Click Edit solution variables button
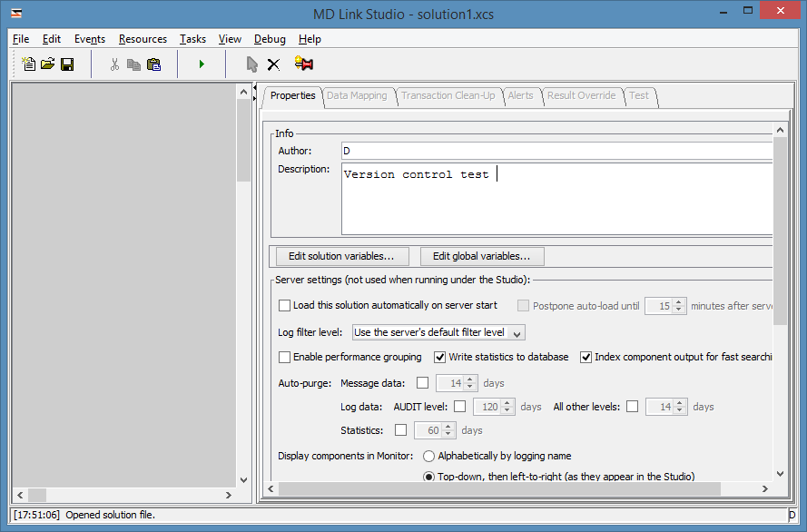Viewport: 807px width, 532px height. click(x=342, y=256)
